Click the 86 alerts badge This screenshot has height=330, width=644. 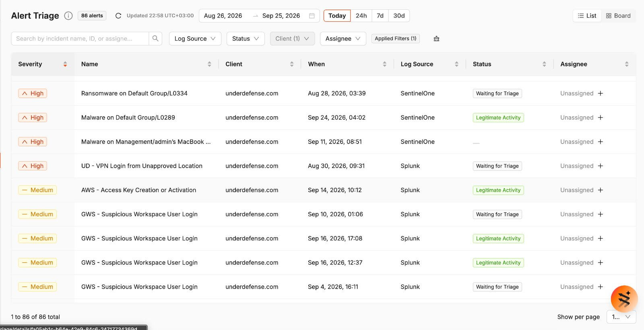coord(92,16)
